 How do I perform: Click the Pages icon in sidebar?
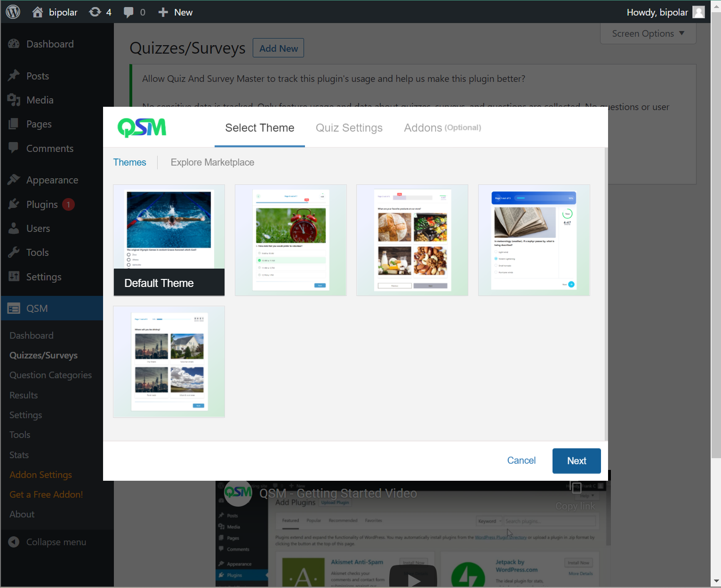pos(14,124)
